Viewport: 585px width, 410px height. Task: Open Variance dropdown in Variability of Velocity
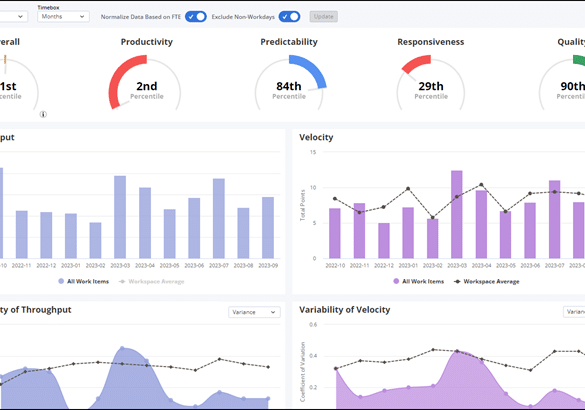(574, 312)
